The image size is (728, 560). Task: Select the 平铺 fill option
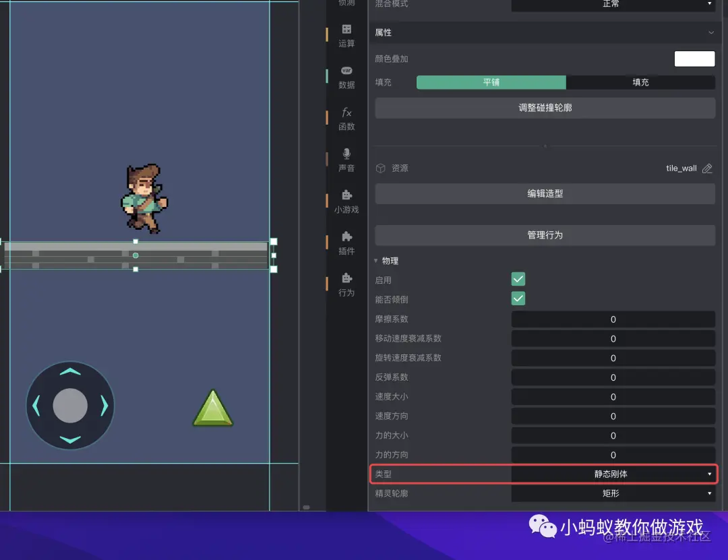point(491,82)
